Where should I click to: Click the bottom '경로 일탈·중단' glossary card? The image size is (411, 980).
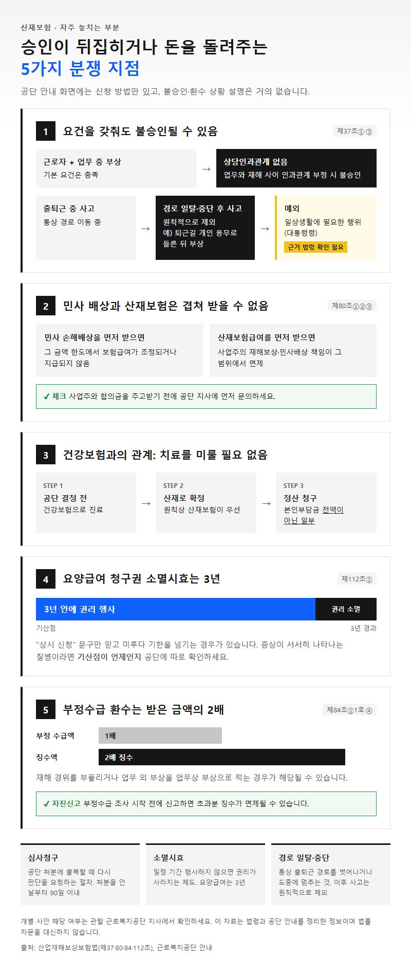331,874
